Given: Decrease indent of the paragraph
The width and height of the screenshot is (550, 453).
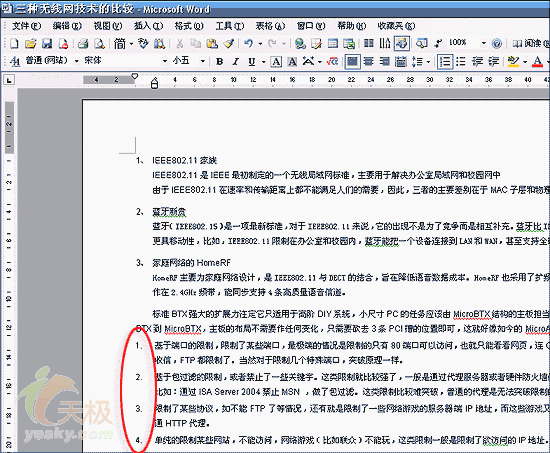Looking at the screenshot, I should pos(477,62).
